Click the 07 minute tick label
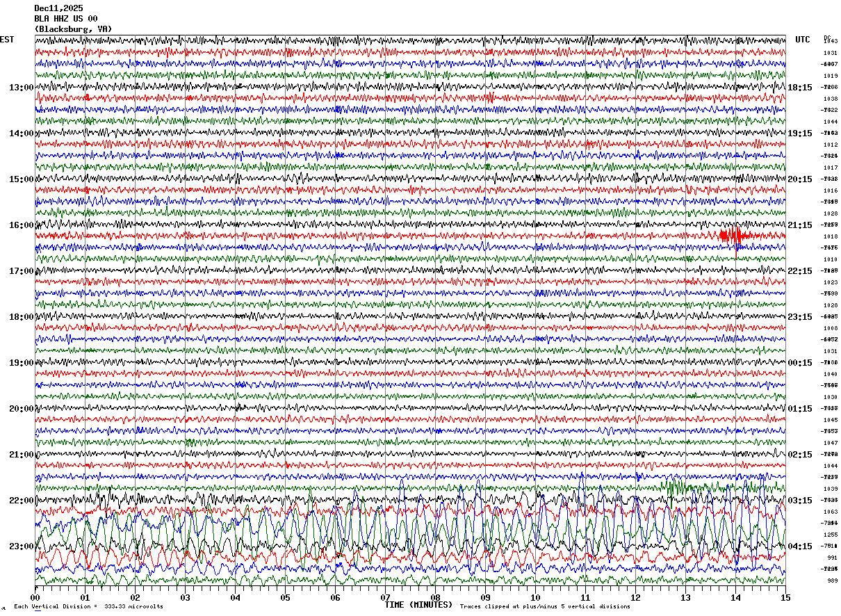 point(385,597)
